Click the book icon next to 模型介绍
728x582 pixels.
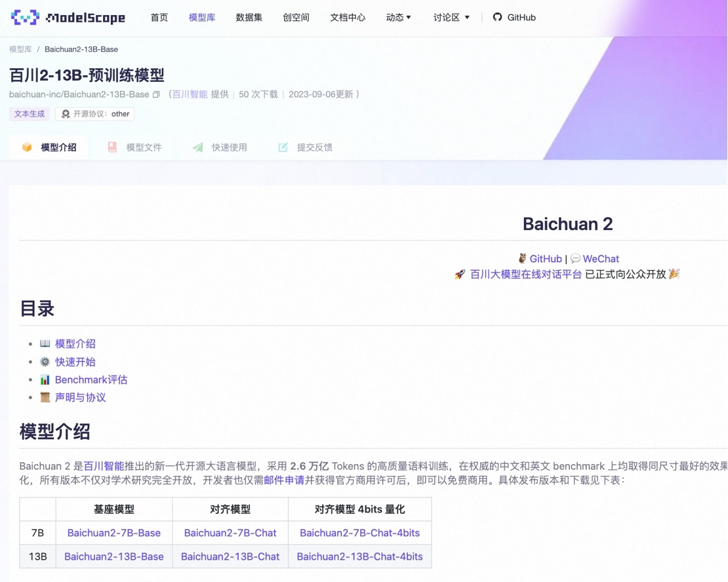[x=45, y=343]
